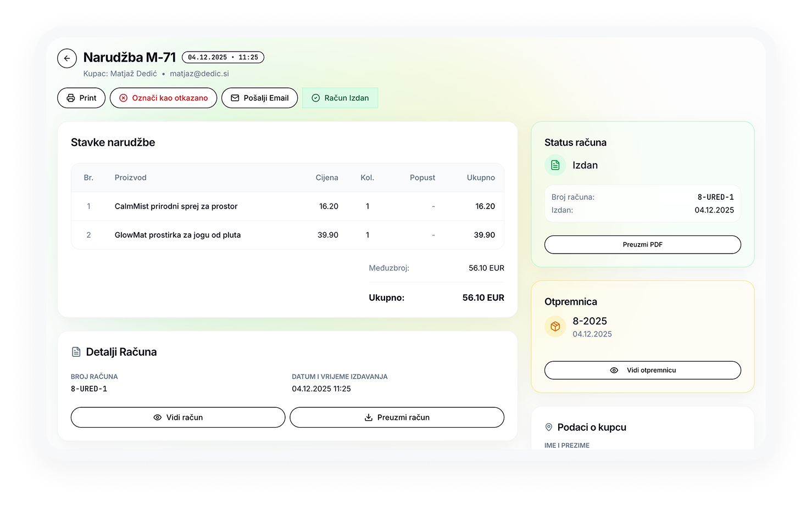Toggle the eye icon on Vidi račun
This screenshot has height=505, width=812.
(157, 417)
